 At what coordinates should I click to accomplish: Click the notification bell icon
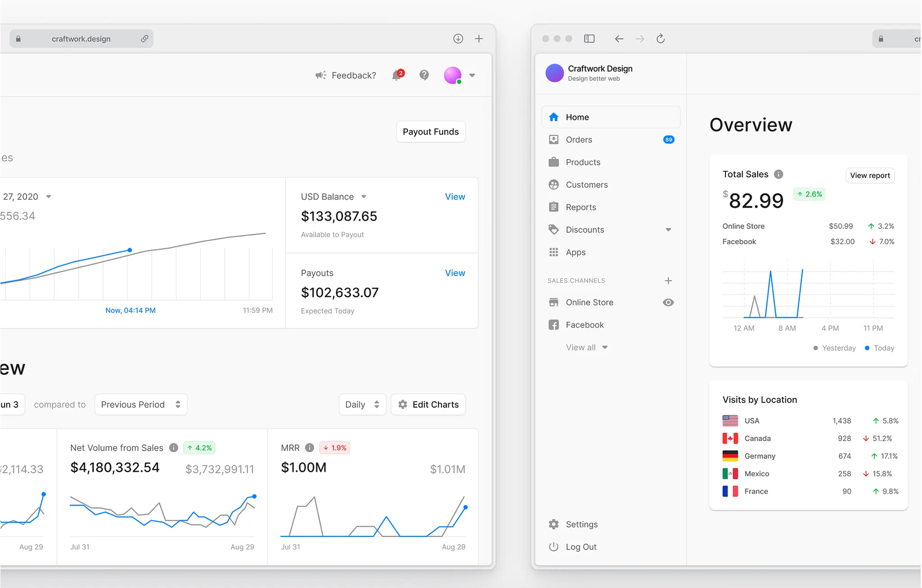click(397, 75)
